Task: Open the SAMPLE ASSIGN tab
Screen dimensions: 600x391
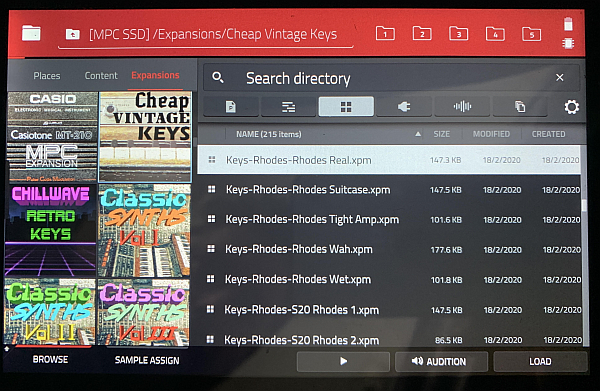Action: point(147,360)
